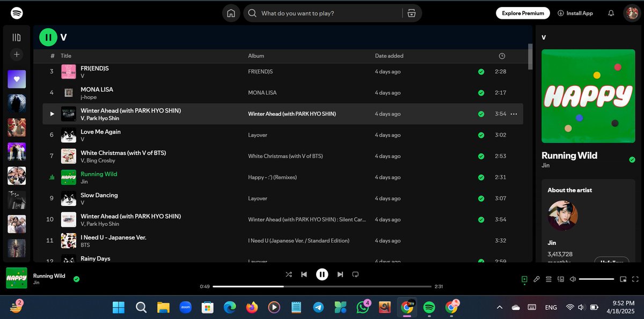Viewport: 644px width, 319px height.
Task: Sort by Date added column header
Action: tap(389, 56)
